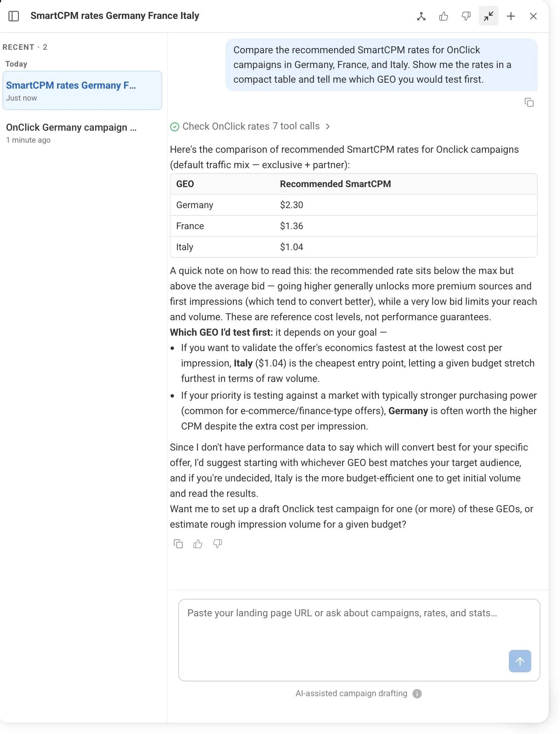Expand the 7 tool calls chevron

coord(328,126)
